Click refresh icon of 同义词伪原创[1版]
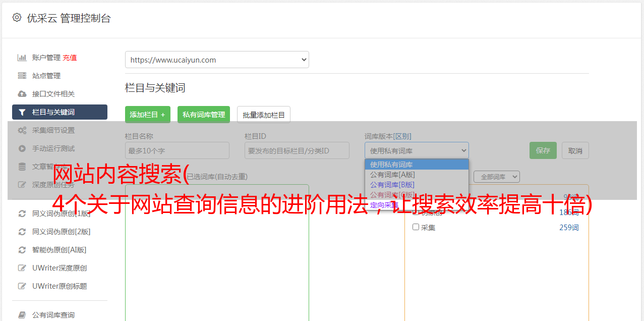 point(22,213)
